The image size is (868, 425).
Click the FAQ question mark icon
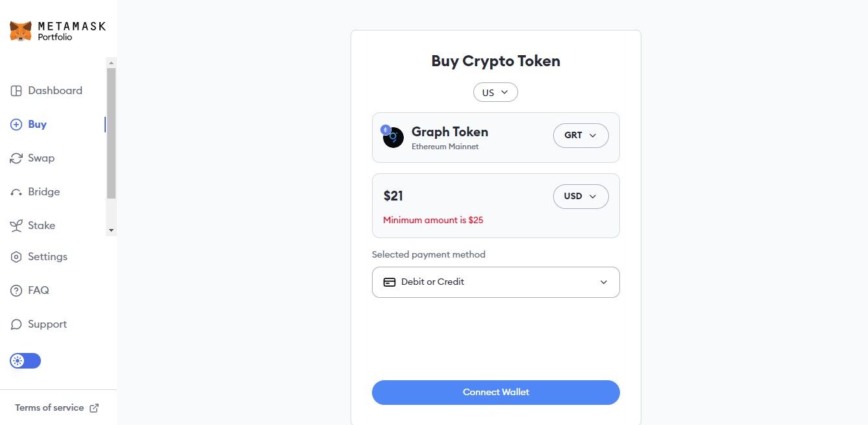pyautogui.click(x=16, y=290)
